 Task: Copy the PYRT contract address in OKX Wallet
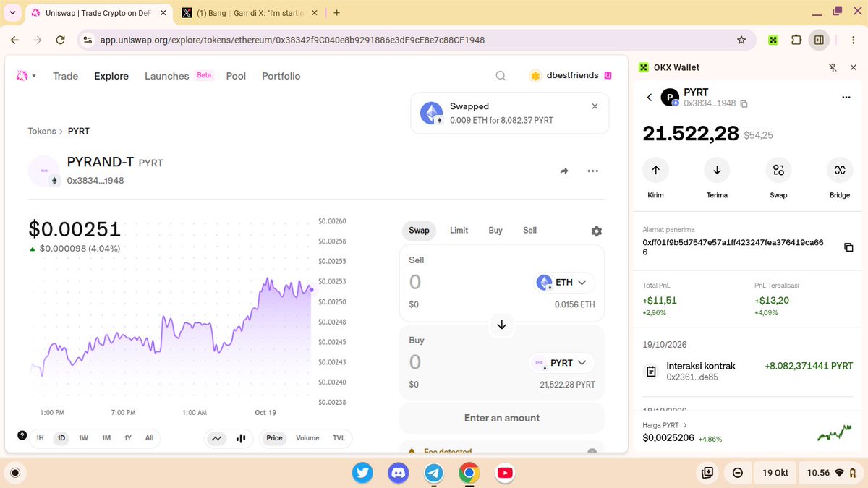click(744, 104)
